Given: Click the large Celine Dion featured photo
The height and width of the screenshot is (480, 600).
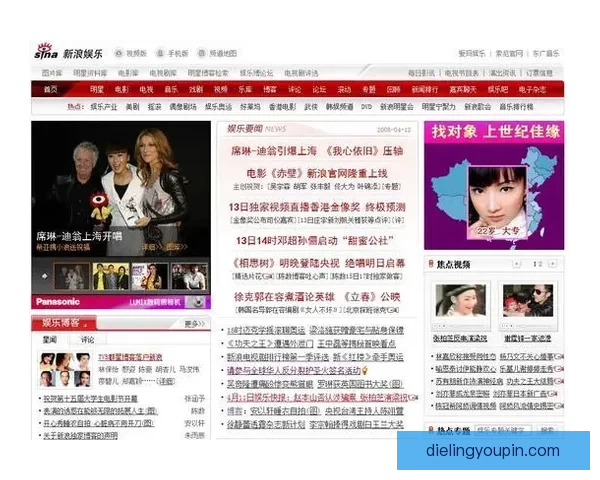Looking at the screenshot, I should pos(121,189).
